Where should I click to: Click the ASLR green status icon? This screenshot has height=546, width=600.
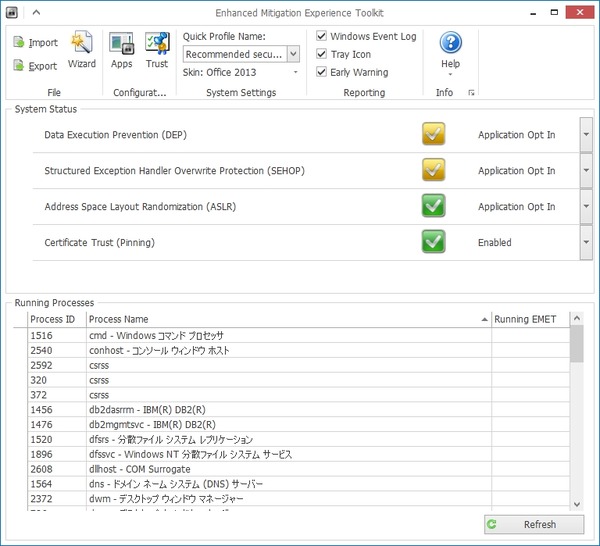pos(433,206)
